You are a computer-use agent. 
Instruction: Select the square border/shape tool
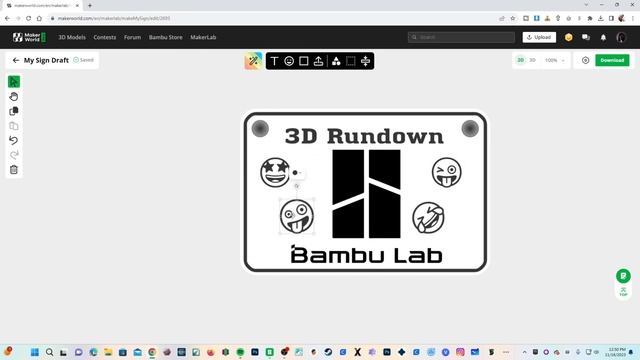pyautogui.click(x=304, y=61)
